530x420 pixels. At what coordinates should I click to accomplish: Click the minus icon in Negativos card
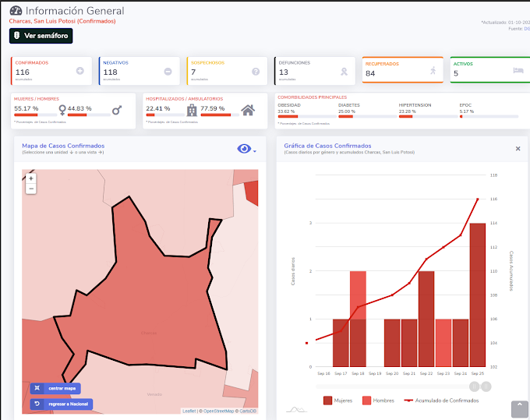pos(168,71)
